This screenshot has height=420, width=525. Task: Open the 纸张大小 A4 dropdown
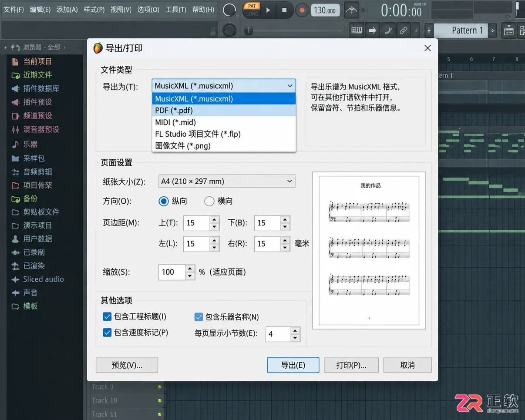click(x=226, y=181)
